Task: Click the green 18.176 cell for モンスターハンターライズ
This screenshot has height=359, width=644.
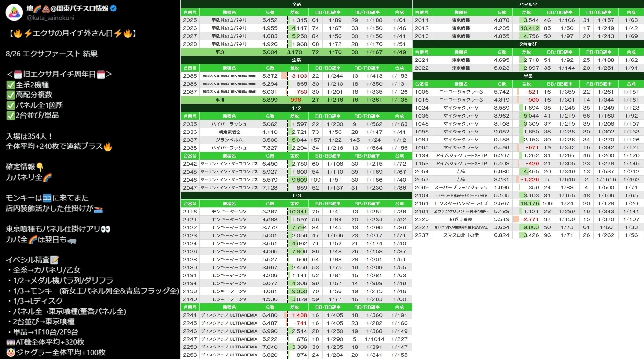Action: (529, 203)
